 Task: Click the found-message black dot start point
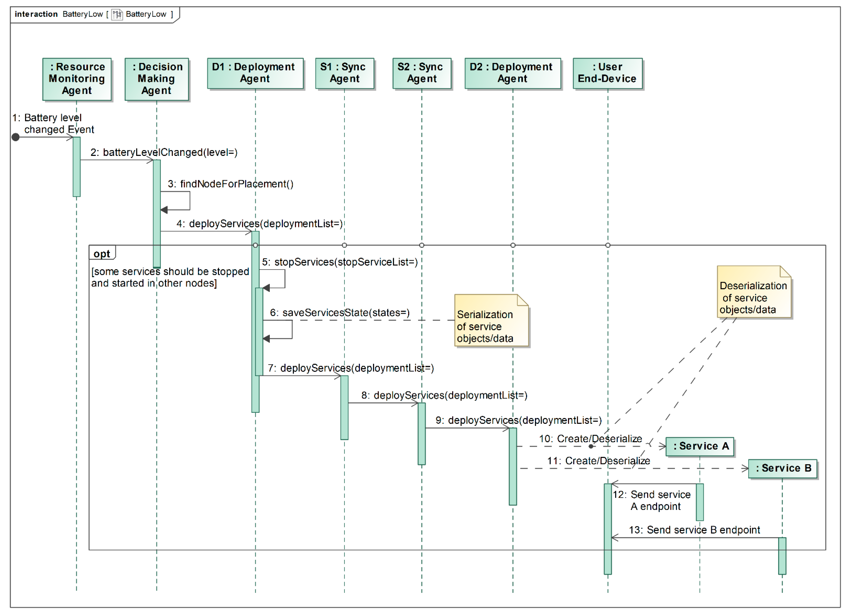click(15, 137)
